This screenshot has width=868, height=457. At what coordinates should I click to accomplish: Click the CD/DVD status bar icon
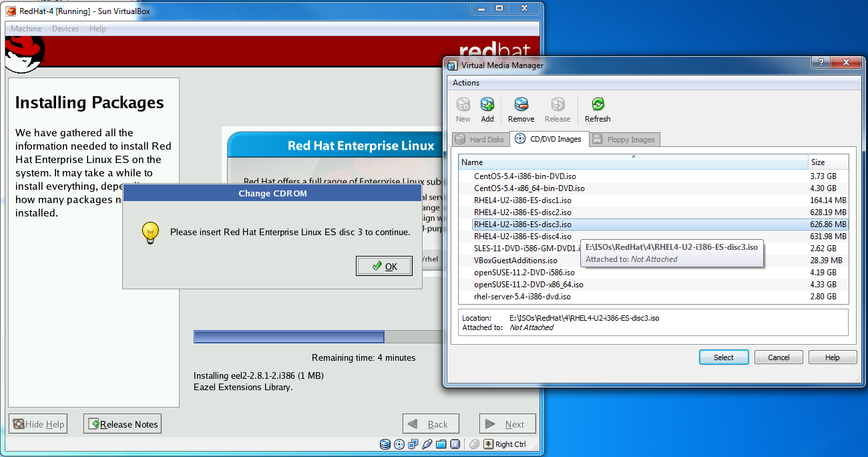coord(399,444)
